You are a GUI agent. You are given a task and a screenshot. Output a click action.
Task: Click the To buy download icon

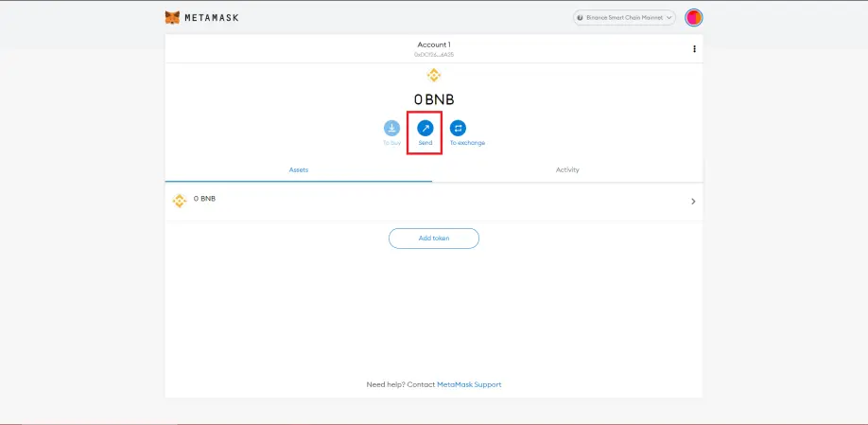click(392, 128)
